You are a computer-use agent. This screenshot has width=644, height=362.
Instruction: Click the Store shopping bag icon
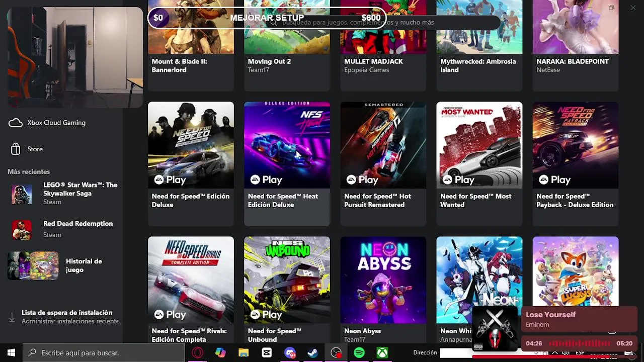16,149
